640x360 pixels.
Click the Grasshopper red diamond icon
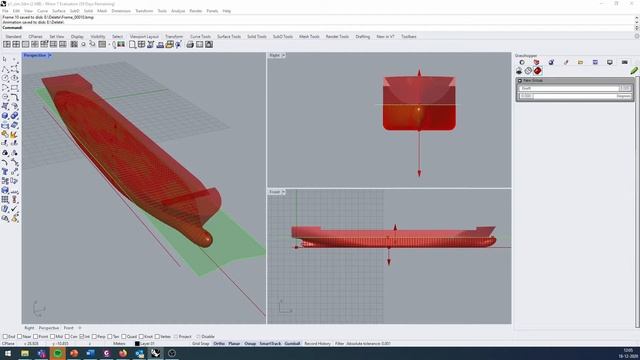pyautogui.click(x=538, y=71)
